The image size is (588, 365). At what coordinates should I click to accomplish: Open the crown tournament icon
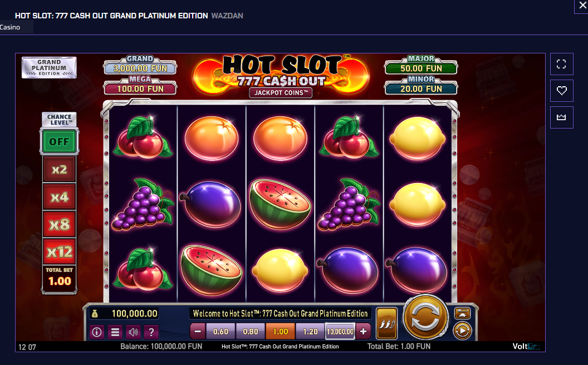click(561, 117)
